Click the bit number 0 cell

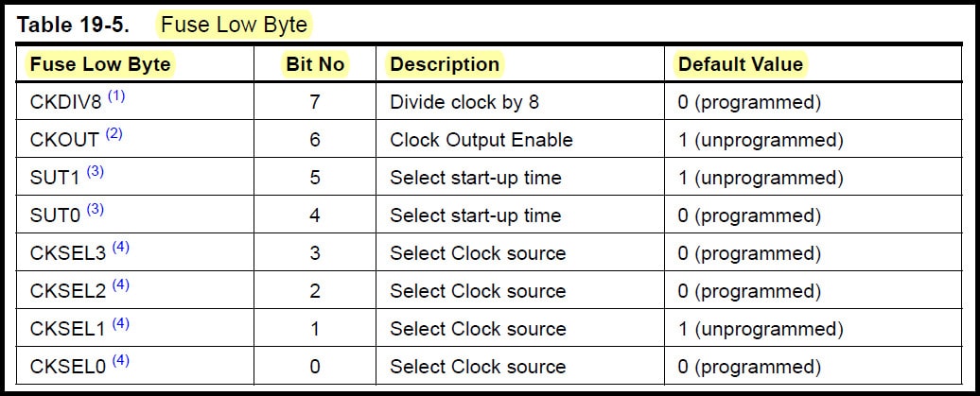pyautogui.click(x=315, y=367)
